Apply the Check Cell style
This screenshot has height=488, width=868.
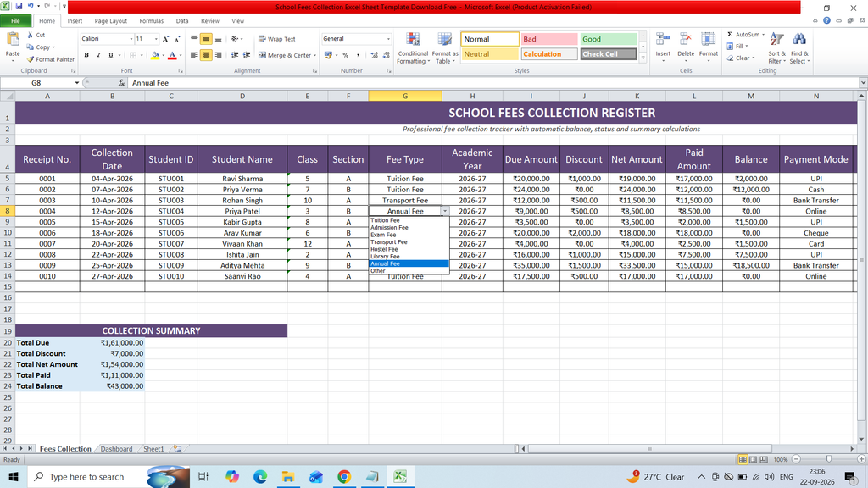click(x=608, y=54)
